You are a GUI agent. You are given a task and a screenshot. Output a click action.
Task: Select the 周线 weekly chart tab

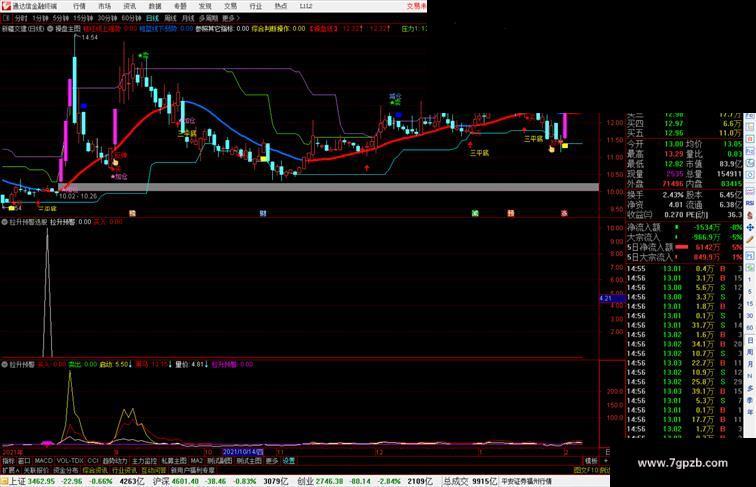point(170,18)
